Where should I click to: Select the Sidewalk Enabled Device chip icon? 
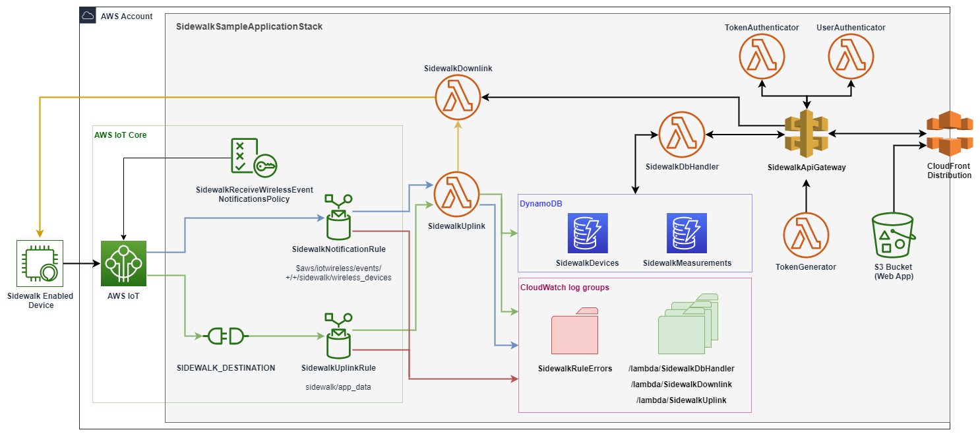click(x=40, y=263)
